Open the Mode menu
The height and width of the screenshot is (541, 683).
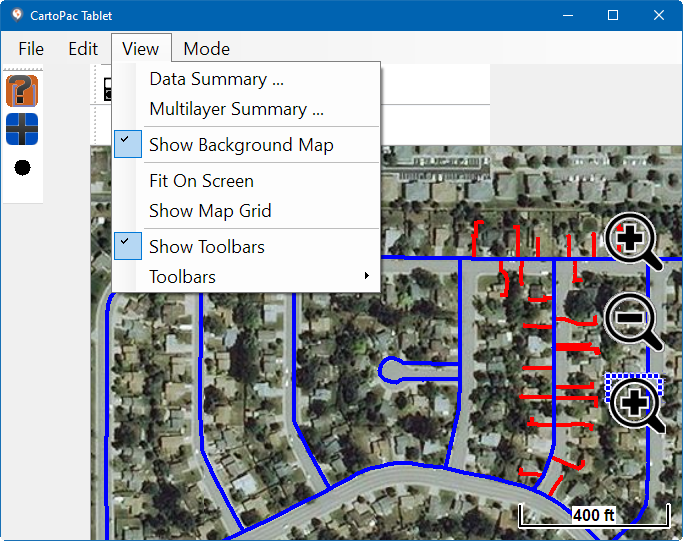coord(206,49)
